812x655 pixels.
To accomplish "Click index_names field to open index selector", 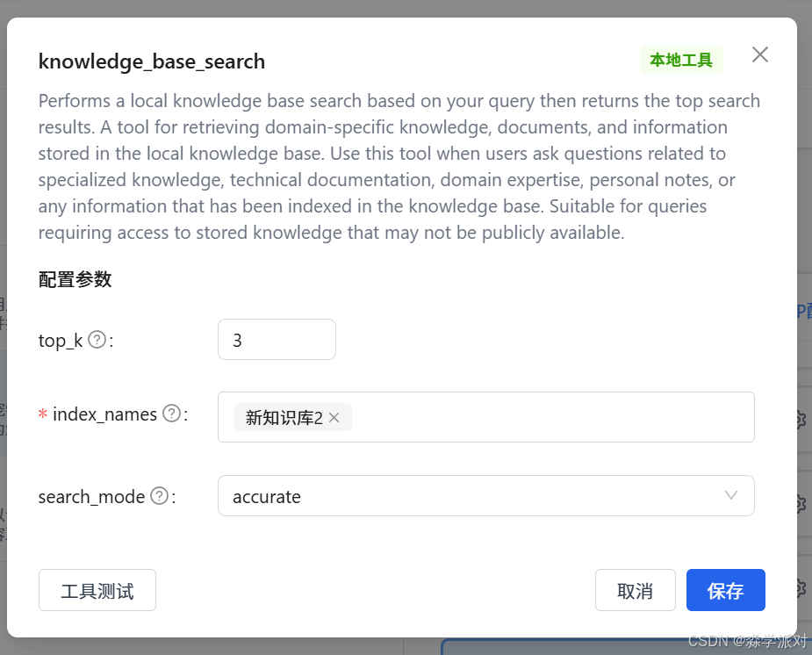I will [x=527, y=417].
